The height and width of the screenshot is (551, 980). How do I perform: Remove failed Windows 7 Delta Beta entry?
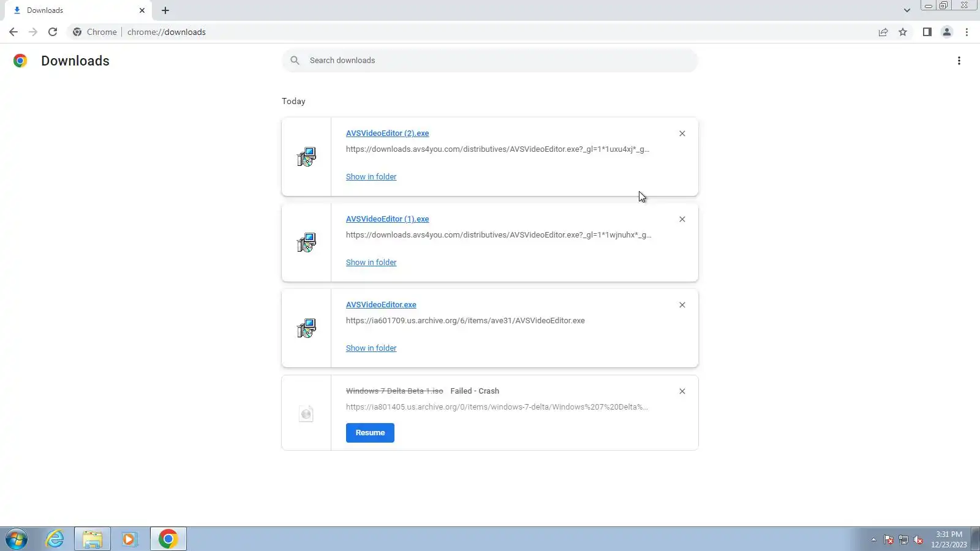tap(682, 391)
